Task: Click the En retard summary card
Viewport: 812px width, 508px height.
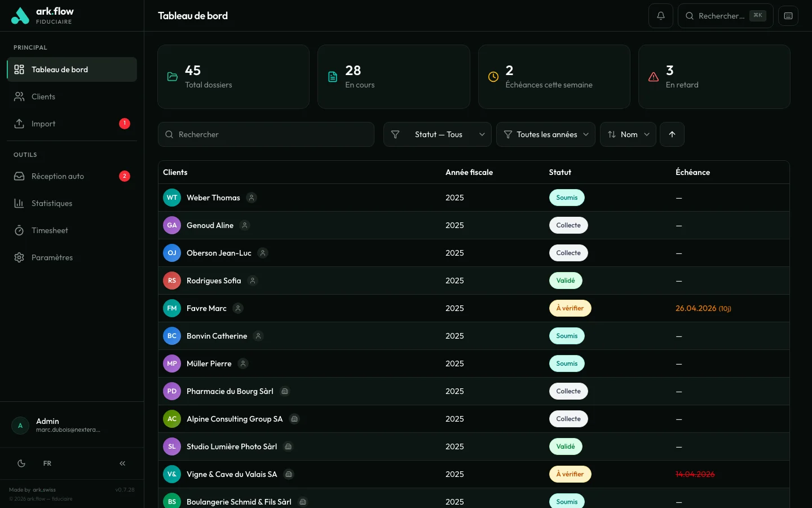Action: coord(714,77)
